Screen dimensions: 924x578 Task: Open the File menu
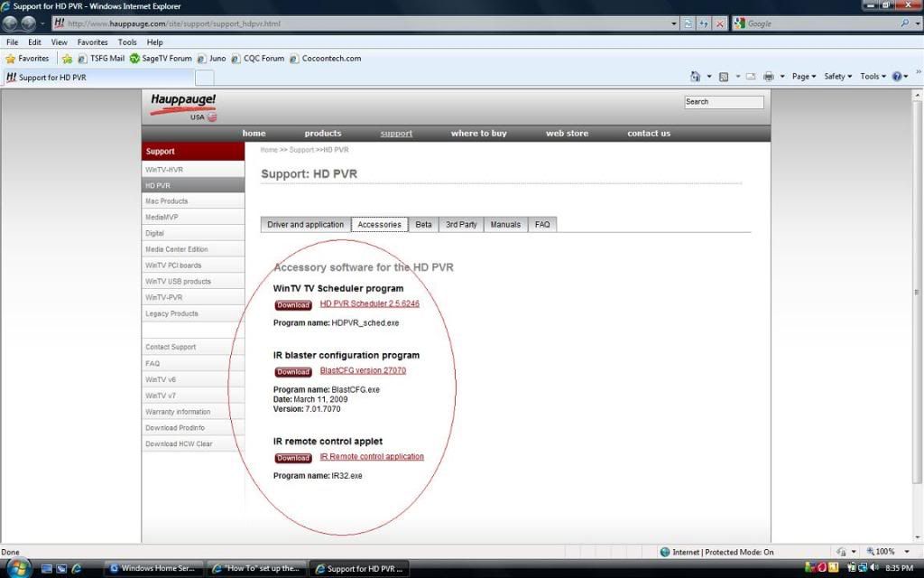(x=13, y=42)
